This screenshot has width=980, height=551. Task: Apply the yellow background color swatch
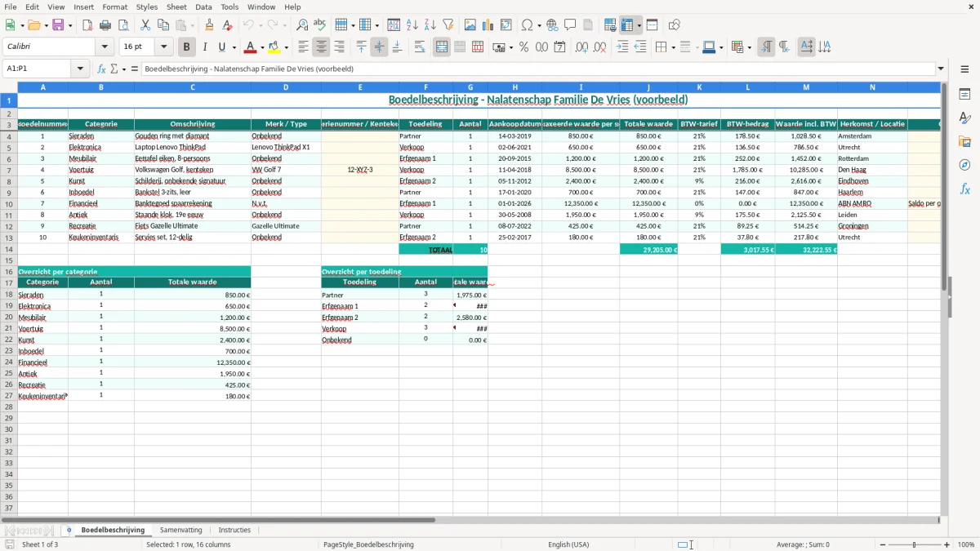pyautogui.click(x=275, y=47)
